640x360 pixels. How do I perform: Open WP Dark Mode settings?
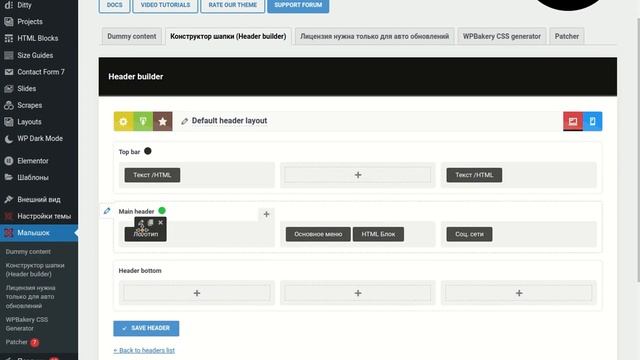39,139
